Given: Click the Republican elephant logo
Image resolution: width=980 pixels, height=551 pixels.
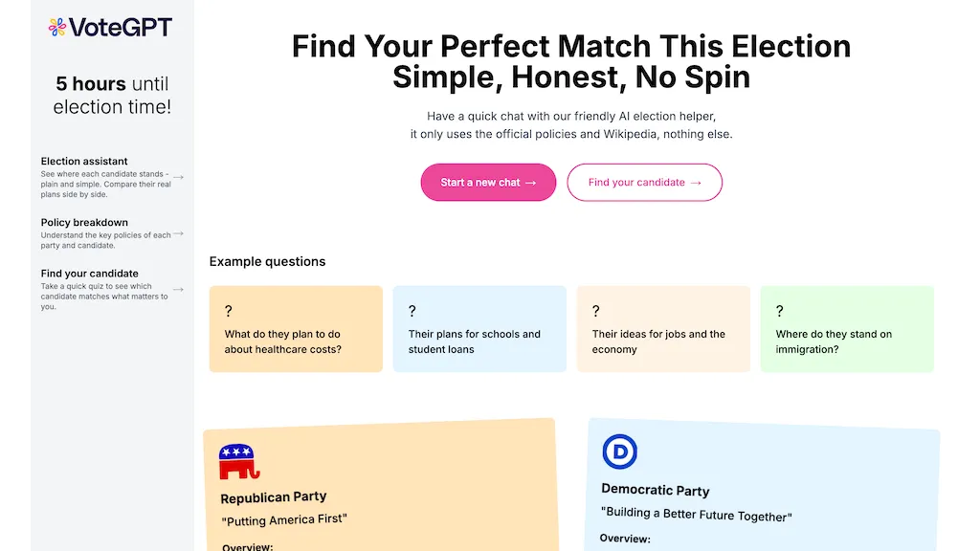Looking at the screenshot, I should coord(238,462).
